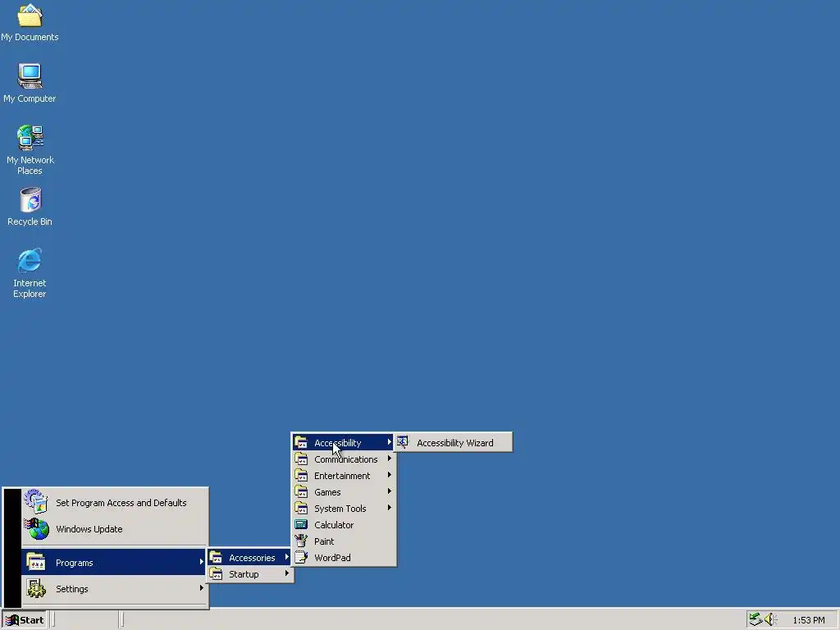The width and height of the screenshot is (840, 630).
Task: Click the Paint brushes icon
Action: pos(301,541)
